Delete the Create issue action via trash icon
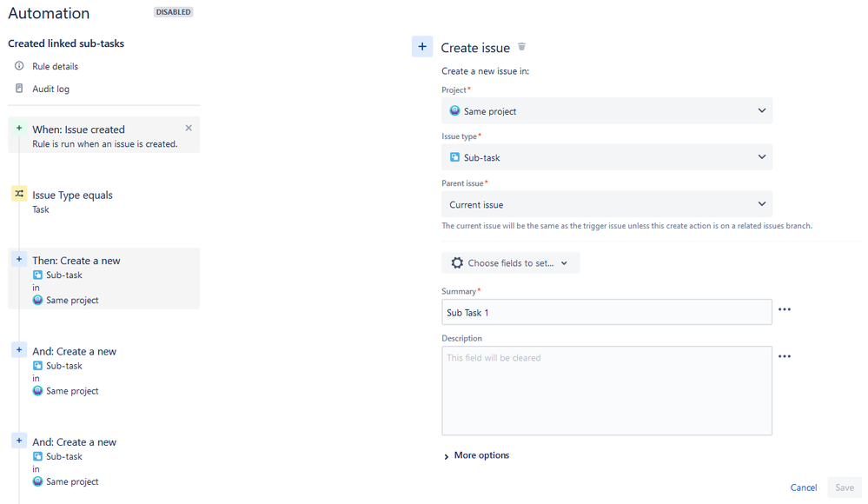The height and width of the screenshot is (504, 868). pos(521,47)
